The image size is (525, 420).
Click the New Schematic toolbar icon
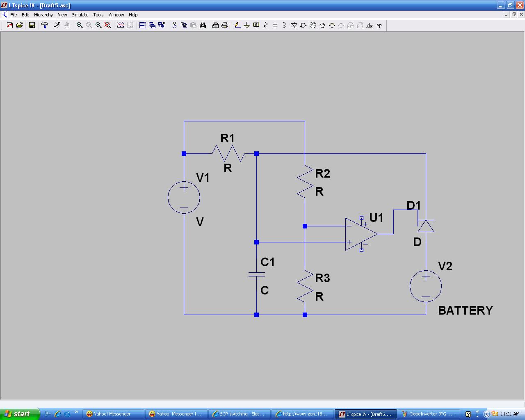pos(10,25)
